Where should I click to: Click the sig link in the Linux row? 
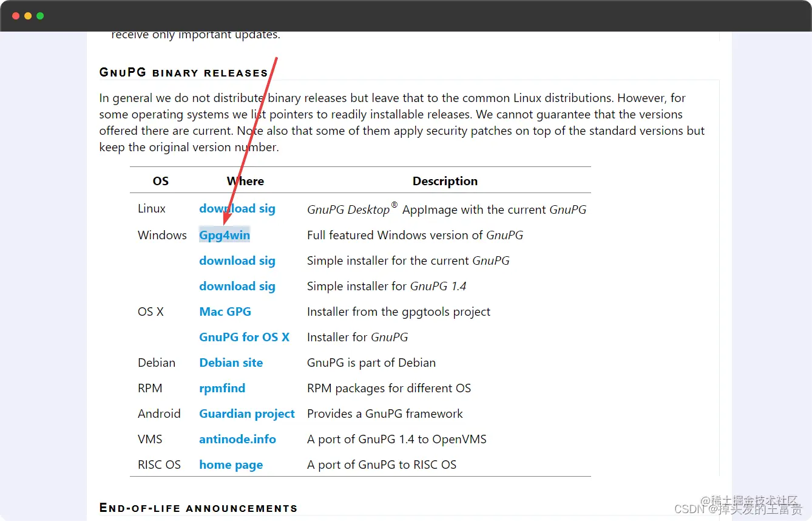(x=267, y=208)
